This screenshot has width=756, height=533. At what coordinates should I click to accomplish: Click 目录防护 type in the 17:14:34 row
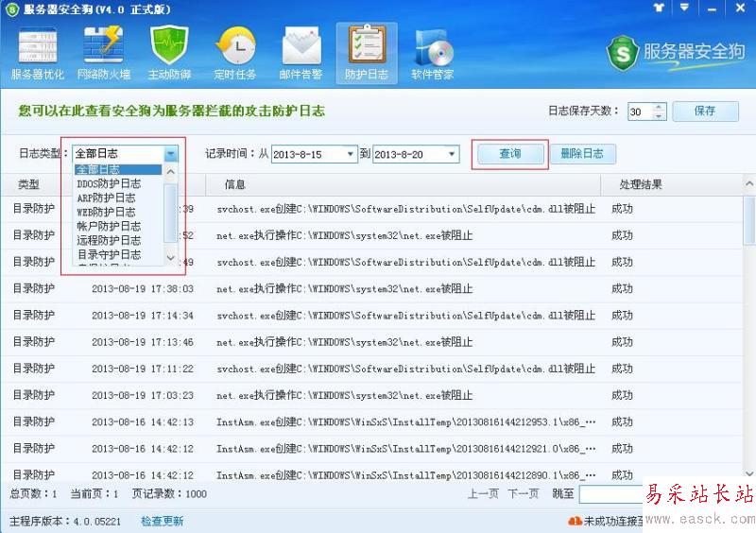(34, 315)
